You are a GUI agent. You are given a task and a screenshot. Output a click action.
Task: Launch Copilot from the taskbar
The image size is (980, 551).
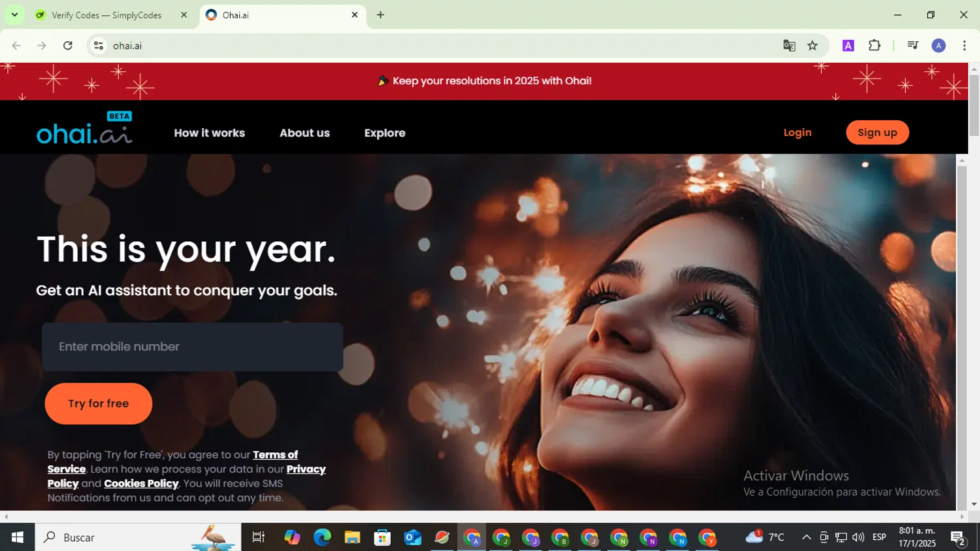292,537
